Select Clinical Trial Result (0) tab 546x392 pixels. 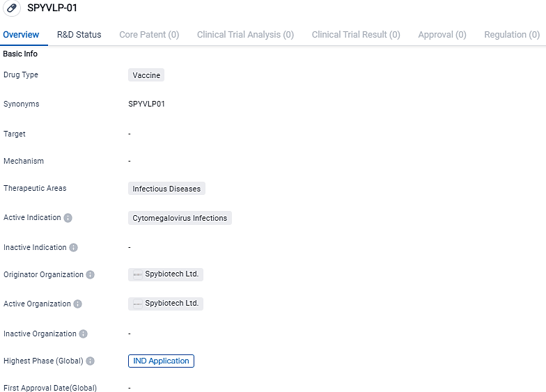pos(356,35)
